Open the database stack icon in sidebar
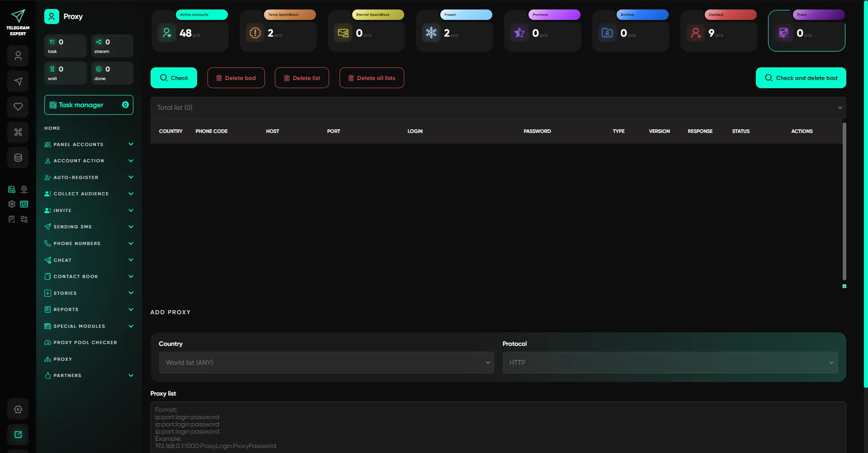The height and width of the screenshot is (453, 868). click(18, 158)
